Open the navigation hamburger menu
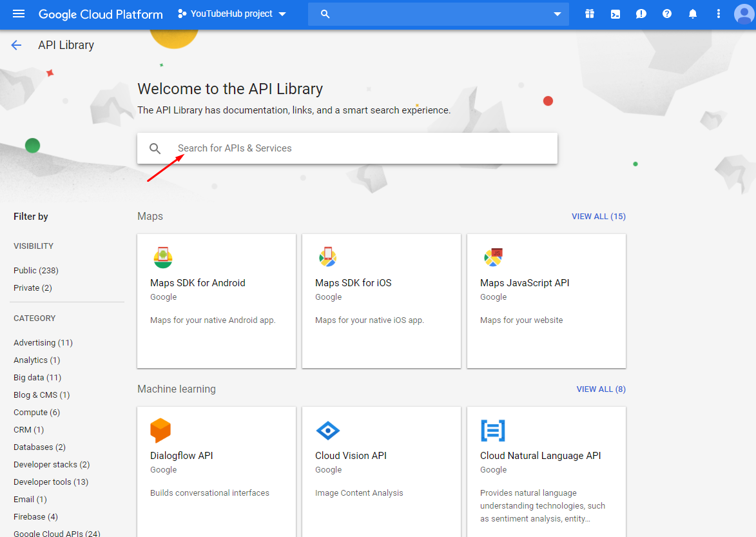This screenshot has height=537, width=756. [x=18, y=14]
